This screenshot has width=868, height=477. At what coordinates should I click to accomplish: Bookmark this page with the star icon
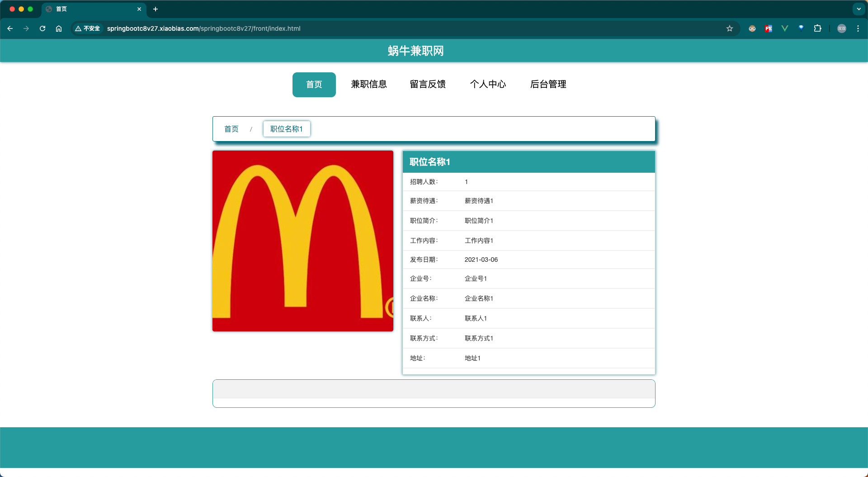point(730,28)
